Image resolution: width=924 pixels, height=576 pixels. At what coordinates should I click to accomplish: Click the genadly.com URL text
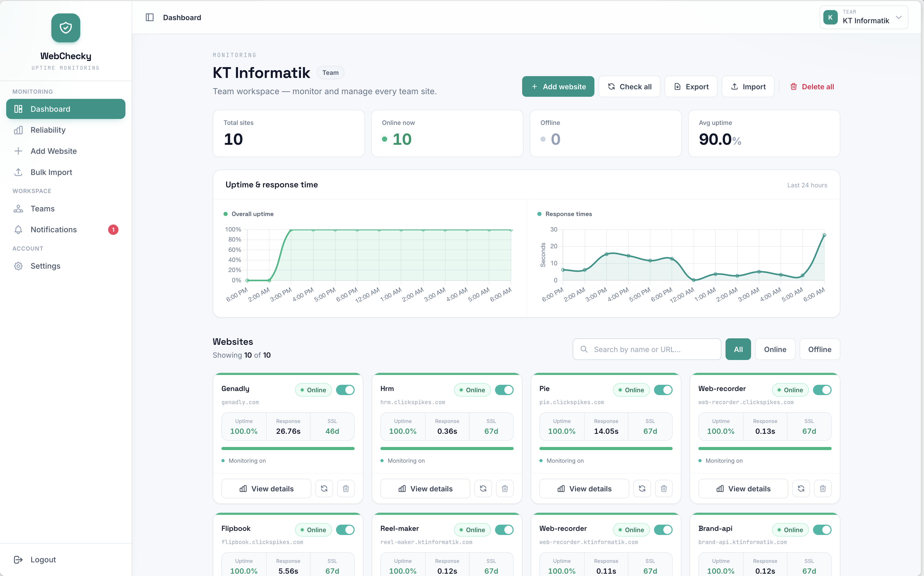(x=240, y=402)
